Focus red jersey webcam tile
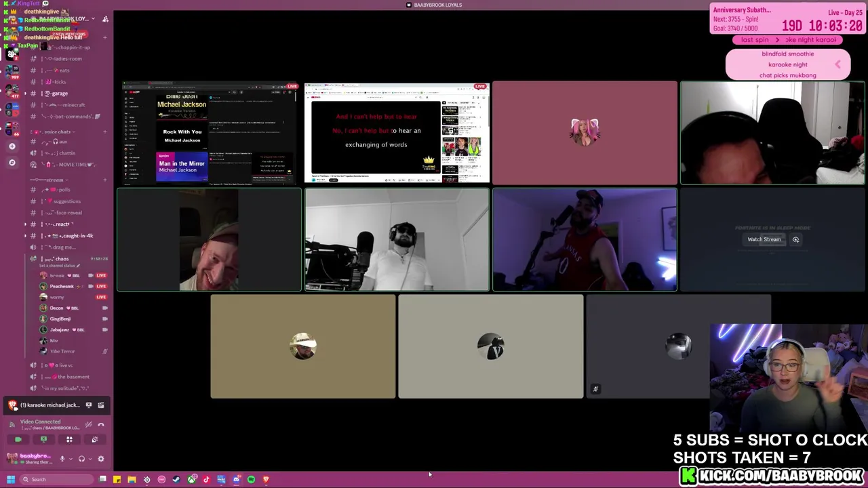 pyautogui.click(x=585, y=240)
